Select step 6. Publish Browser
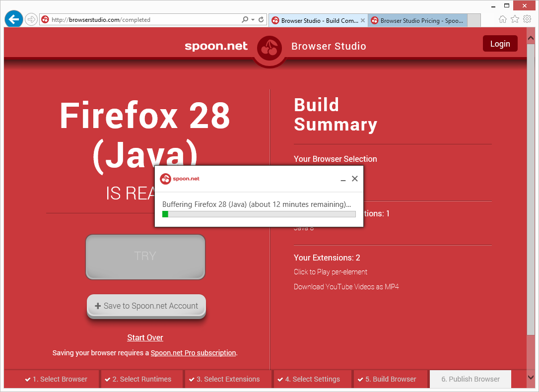 coord(470,379)
